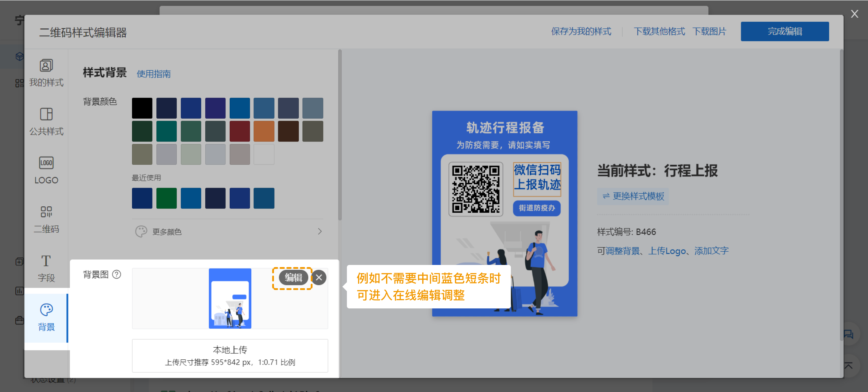Image resolution: width=868 pixels, height=392 pixels.
Task: Pick the purple background color swatch
Action: click(215, 108)
